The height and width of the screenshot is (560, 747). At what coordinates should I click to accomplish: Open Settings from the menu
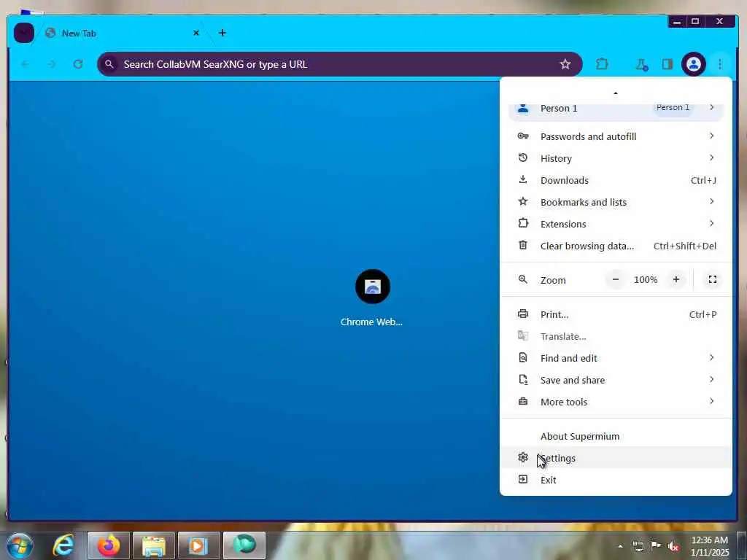click(616, 458)
